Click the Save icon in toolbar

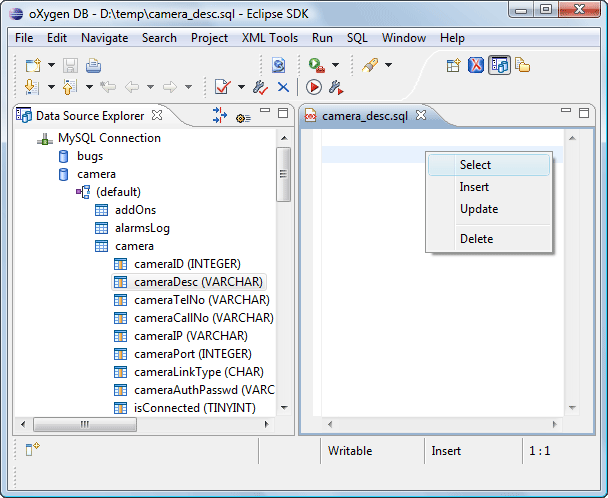click(70, 65)
